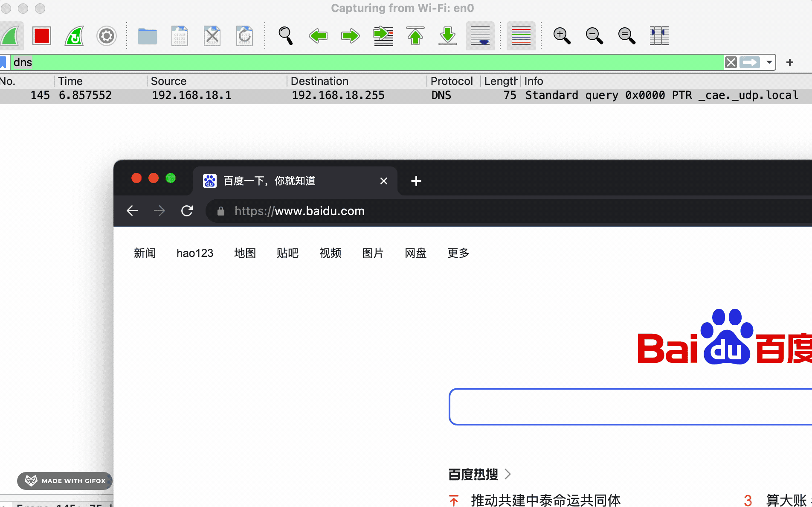
Task: Zoom in the packet text
Action: [x=562, y=36]
